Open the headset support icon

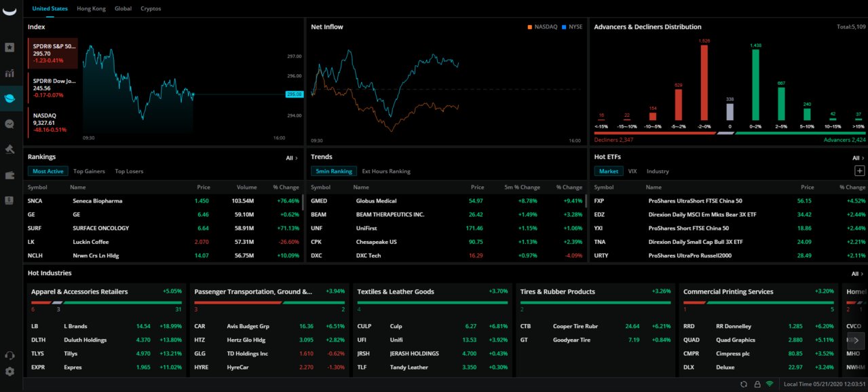pos(10,355)
